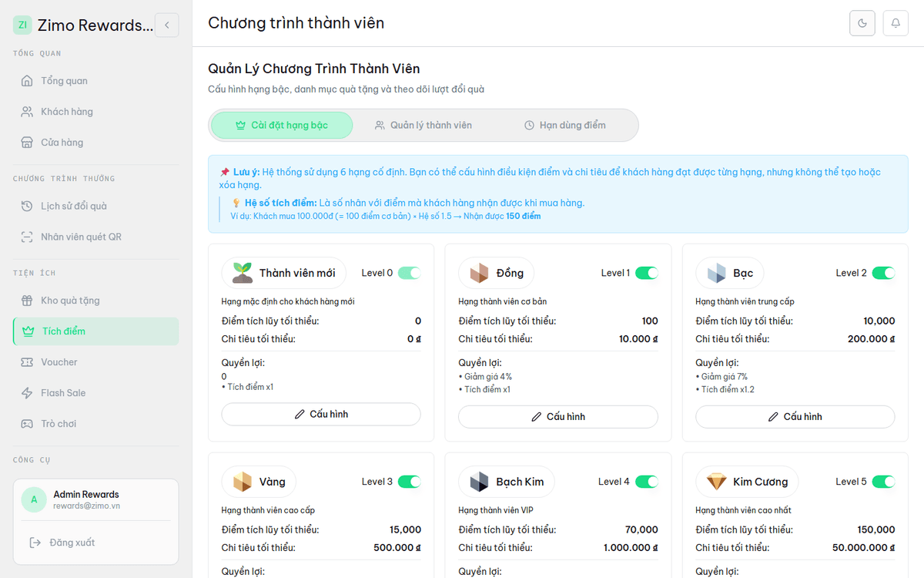Image resolution: width=924 pixels, height=578 pixels.
Task: Toggle the Level 3 Vàng switch
Action: click(410, 482)
